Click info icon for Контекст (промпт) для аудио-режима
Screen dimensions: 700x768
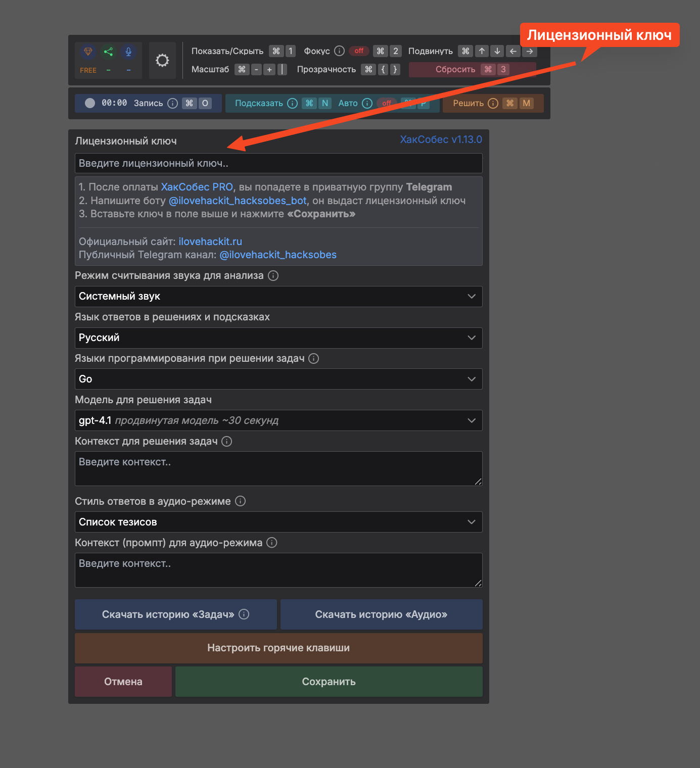[x=272, y=542]
